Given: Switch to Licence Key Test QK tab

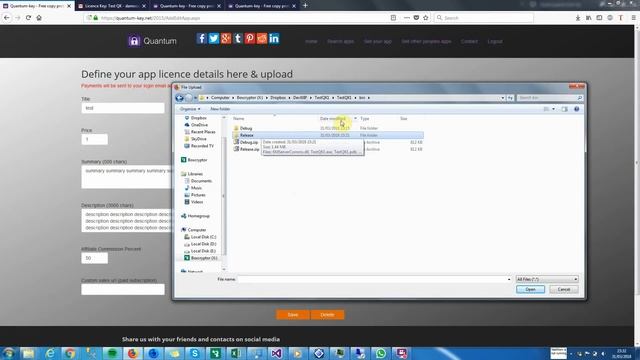Looking at the screenshot, I should pyautogui.click(x=111, y=6).
